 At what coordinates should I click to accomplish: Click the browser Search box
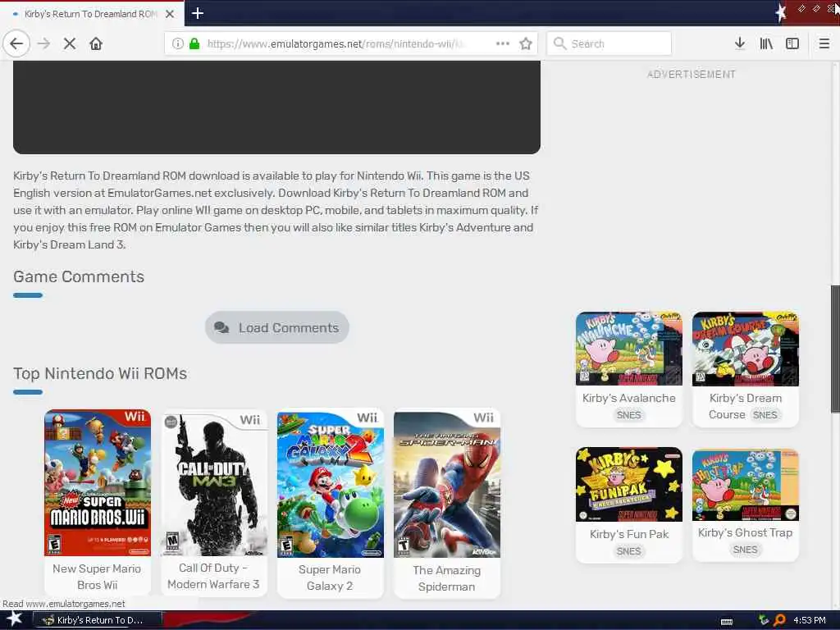609,43
